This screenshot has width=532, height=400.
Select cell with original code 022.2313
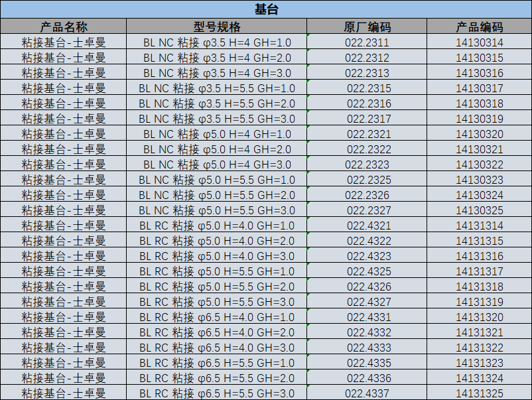pyautogui.click(x=367, y=72)
